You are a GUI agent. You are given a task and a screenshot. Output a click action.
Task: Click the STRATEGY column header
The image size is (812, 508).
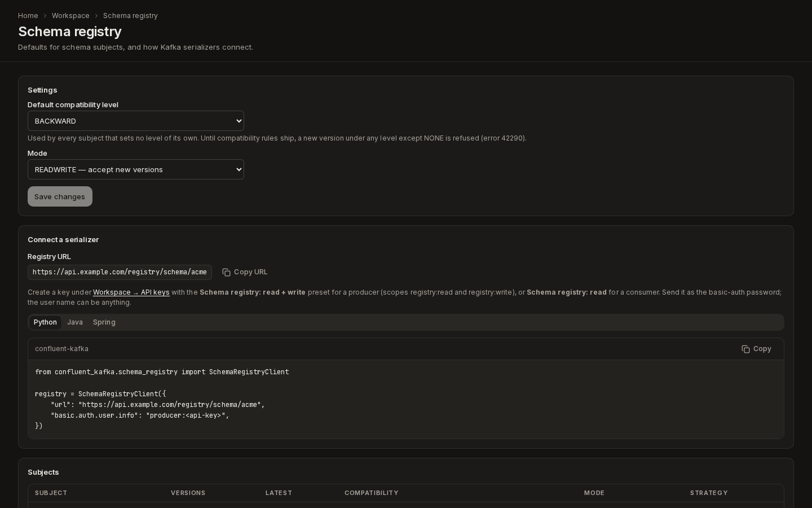click(x=709, y=493)
